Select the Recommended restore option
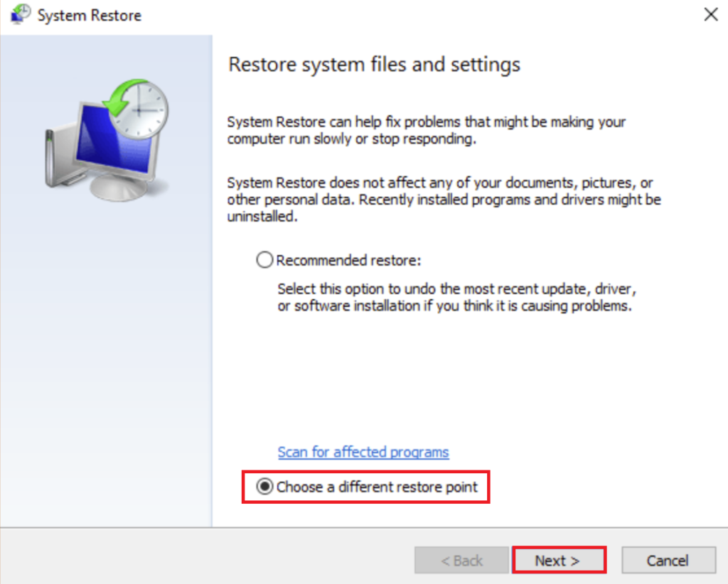Image resolution: width=728 pixels, height=584 pixels. click(x=264, y=260)
